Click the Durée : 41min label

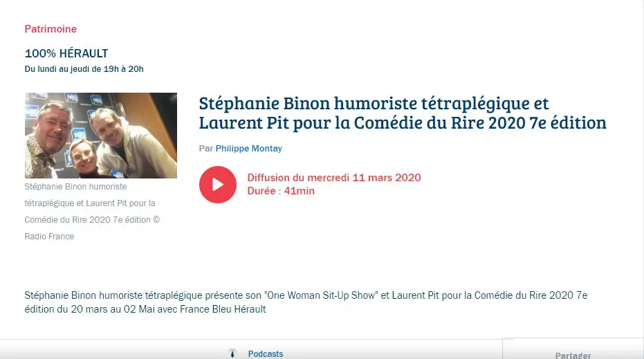(x=281, y=191)
